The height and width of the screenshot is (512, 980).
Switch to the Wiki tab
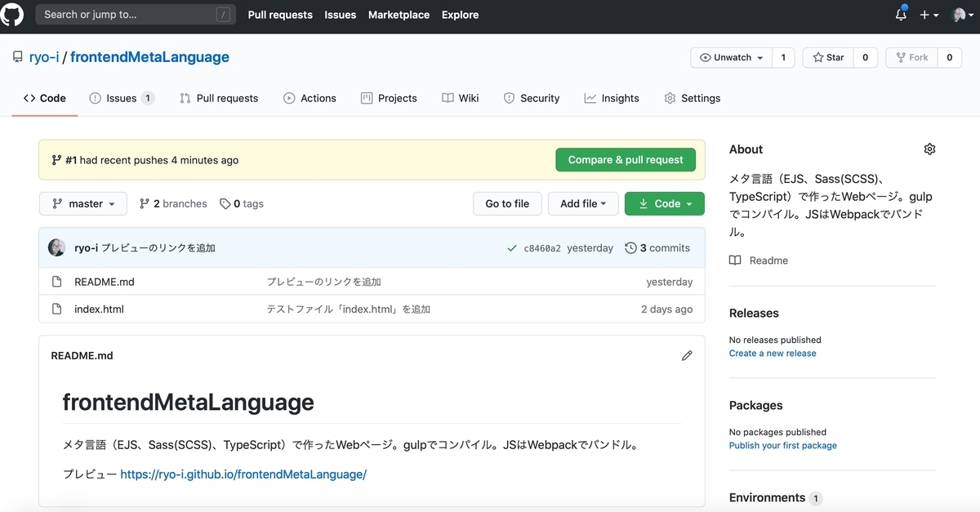(x=461, y=98)
